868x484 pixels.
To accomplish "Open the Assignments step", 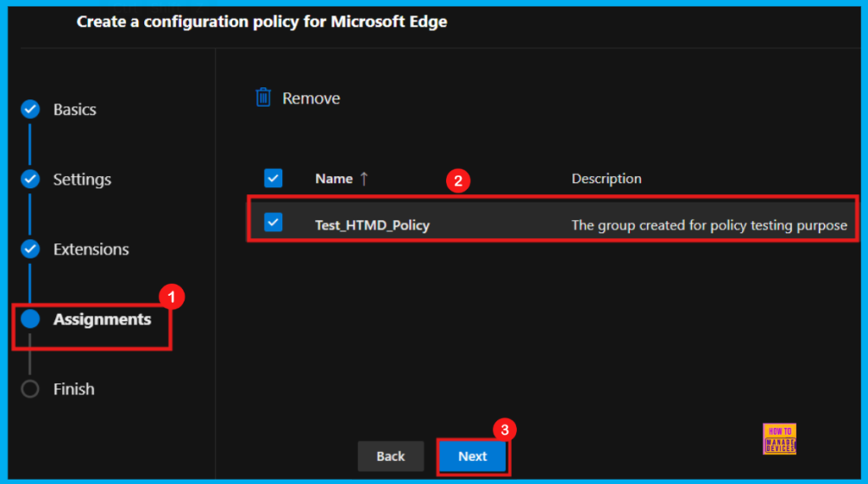I will (102, 320).
